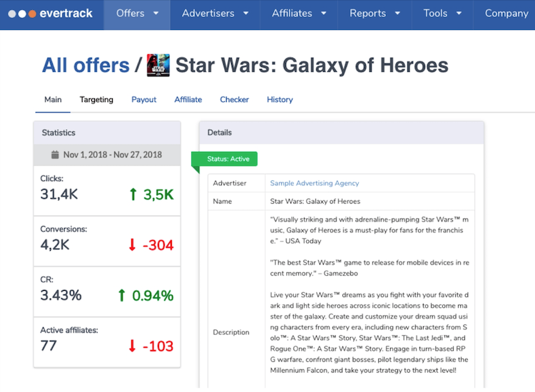Switch to the Affiliate tab
The width and height of the screenshot is (535, 392).
click(x=188, y=100)
